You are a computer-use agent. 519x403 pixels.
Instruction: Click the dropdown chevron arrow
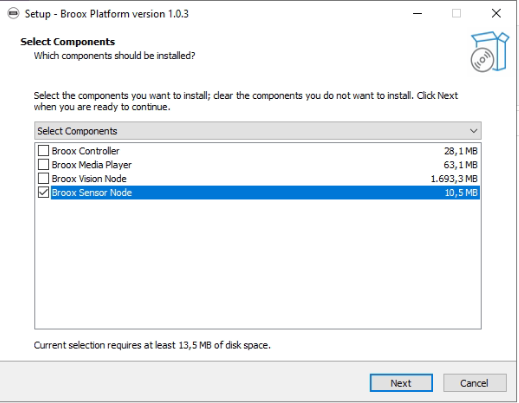(x=474, y=131)
